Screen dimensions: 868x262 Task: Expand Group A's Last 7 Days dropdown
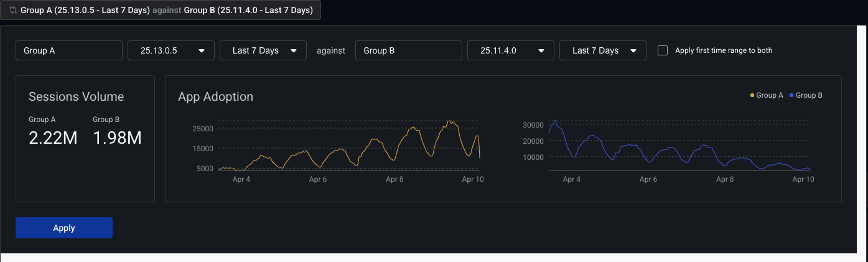[263, 50]
